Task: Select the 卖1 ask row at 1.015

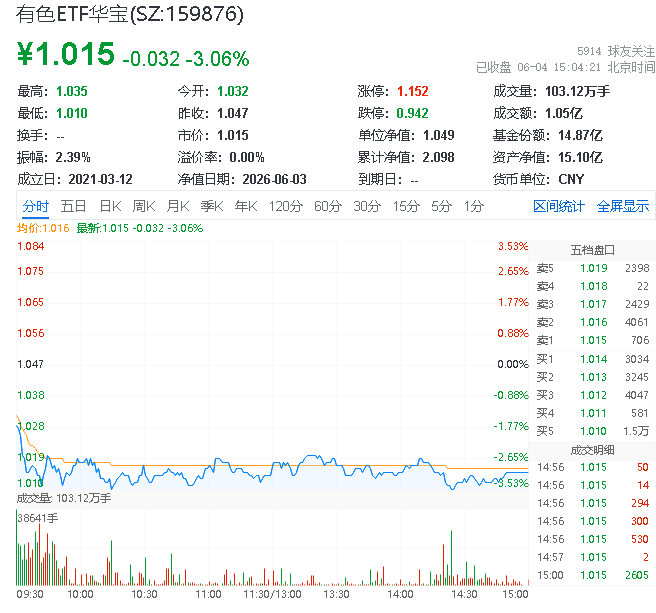Action: pos(593,341)
